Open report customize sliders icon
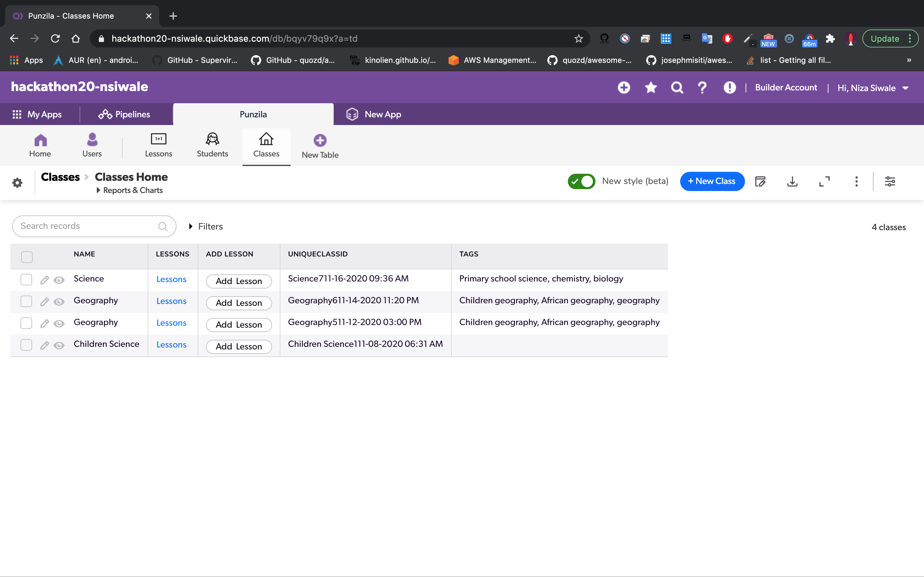Image resolution: width=924 pixels, height=577 pixels. click(890, 181)
